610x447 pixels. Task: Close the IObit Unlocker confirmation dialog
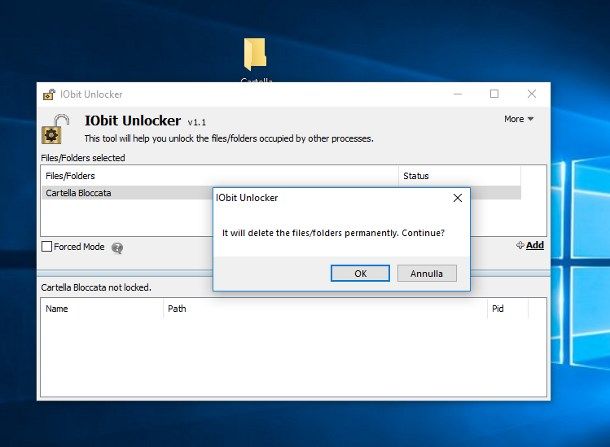click(x=458, y=198)
